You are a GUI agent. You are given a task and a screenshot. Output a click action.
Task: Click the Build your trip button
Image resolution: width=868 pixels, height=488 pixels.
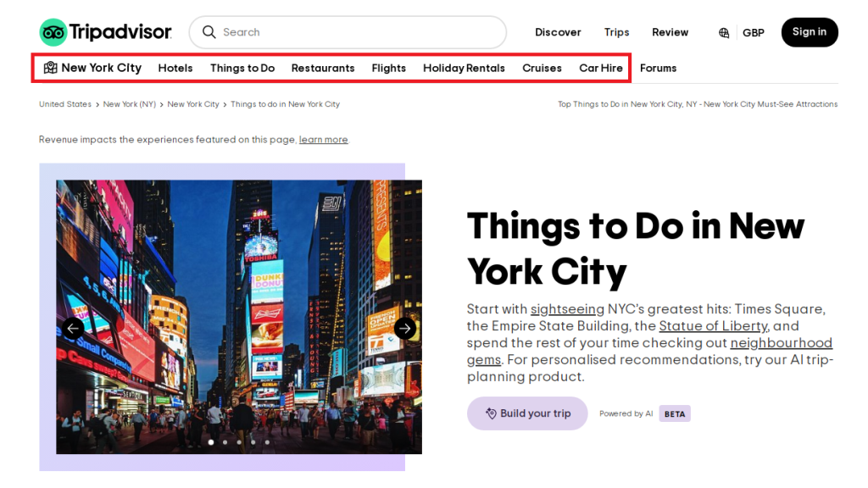click(x=527, y=413)
